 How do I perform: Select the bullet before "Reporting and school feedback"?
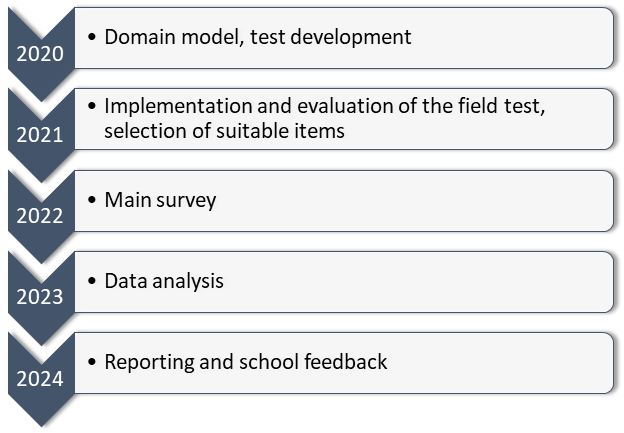pos(93,363)
